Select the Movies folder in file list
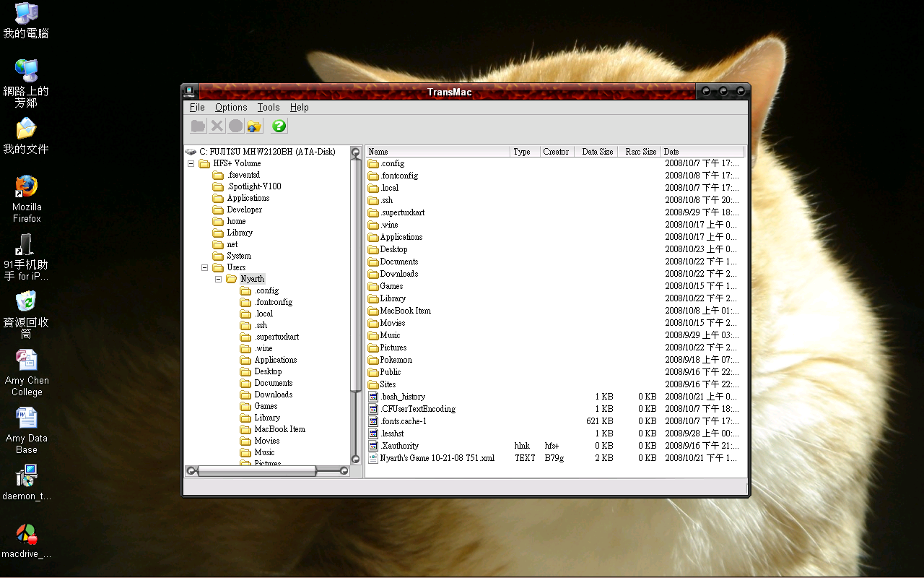Image resolution: width=924 pixels, height=578 pixels. pyautogui.click(x=393, y=323)
